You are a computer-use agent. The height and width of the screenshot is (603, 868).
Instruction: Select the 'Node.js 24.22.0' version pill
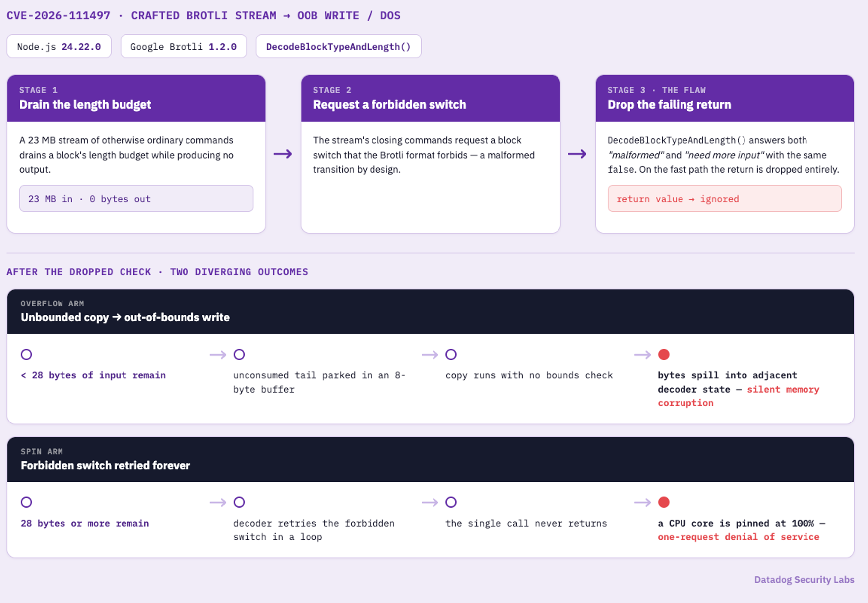point(59,46)
